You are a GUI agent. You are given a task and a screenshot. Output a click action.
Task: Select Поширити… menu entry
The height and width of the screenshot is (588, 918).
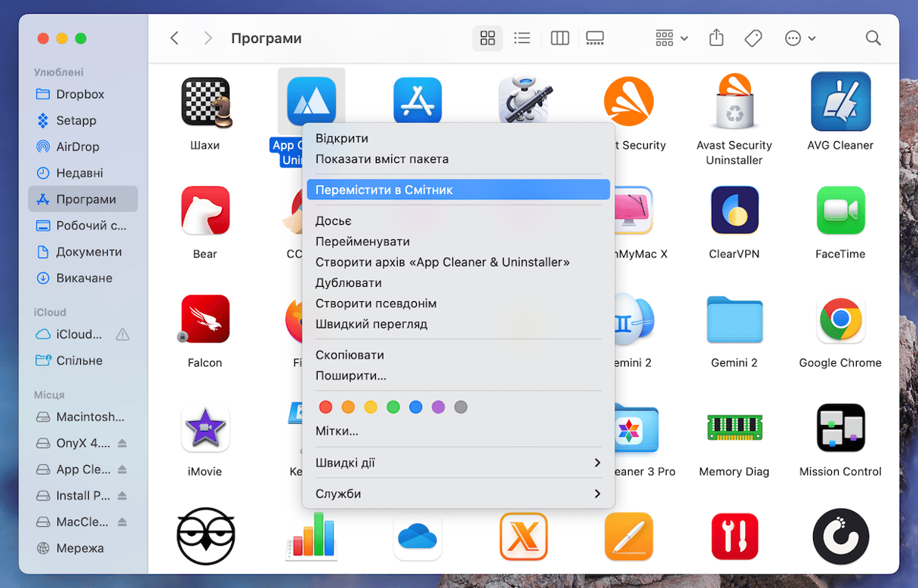pos(458,375)
